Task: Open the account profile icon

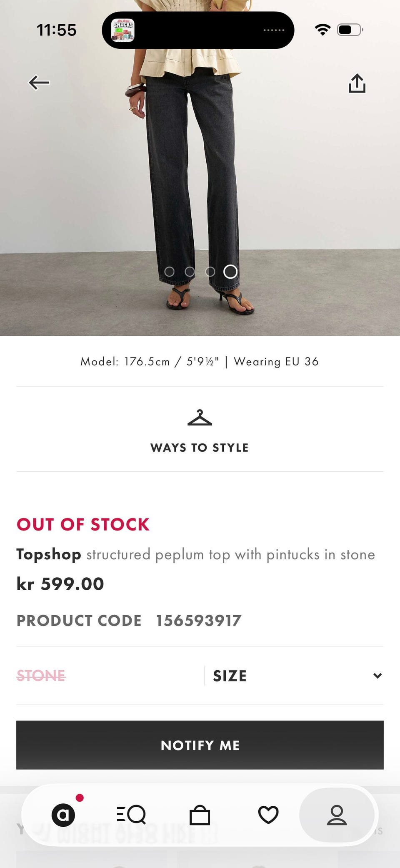Action: point(337,815)
